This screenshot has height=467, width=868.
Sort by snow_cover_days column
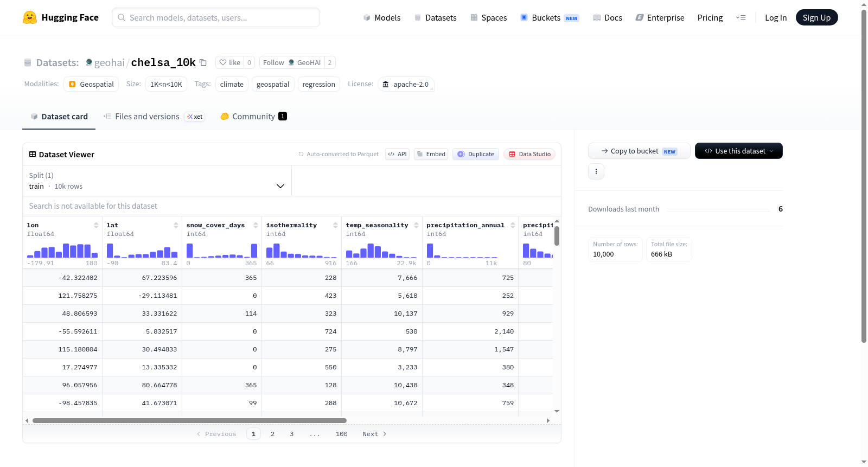tap(256, 225)
